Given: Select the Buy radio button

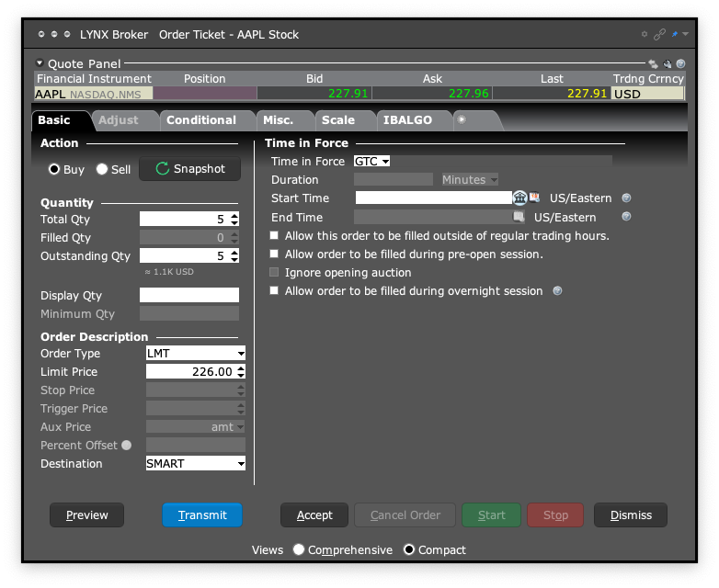Looking at the screenshot, I should [x=54, y=169].
